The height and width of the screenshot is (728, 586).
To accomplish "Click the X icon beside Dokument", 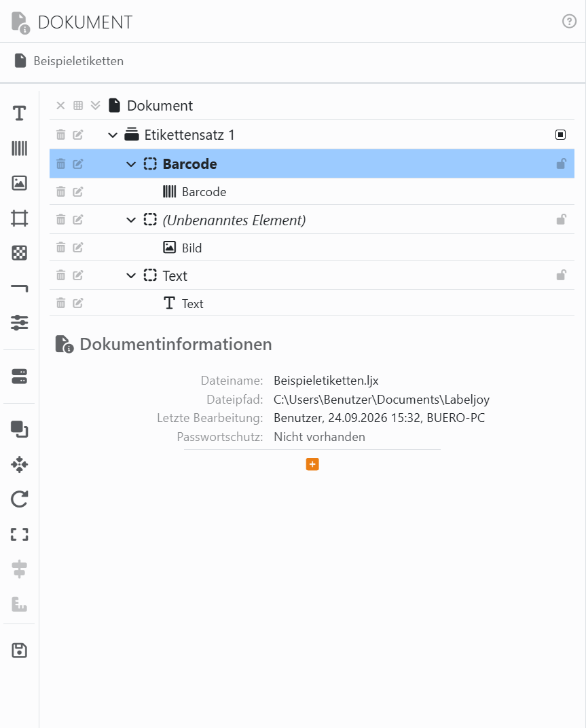I will (60, 105).
